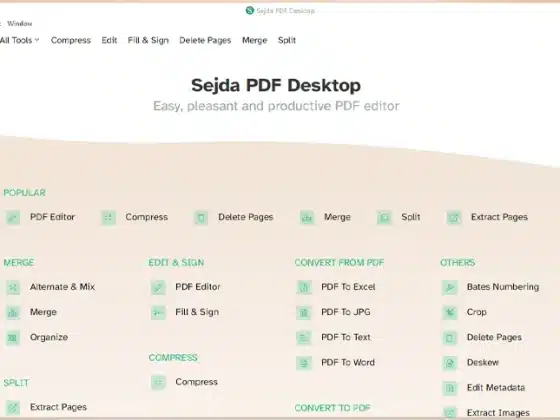Image resolution: width=560 pixels, height=420 pixels.
Task: Open Compress in the top navigation
Action: pyautogui.click(x=71, y=40)
